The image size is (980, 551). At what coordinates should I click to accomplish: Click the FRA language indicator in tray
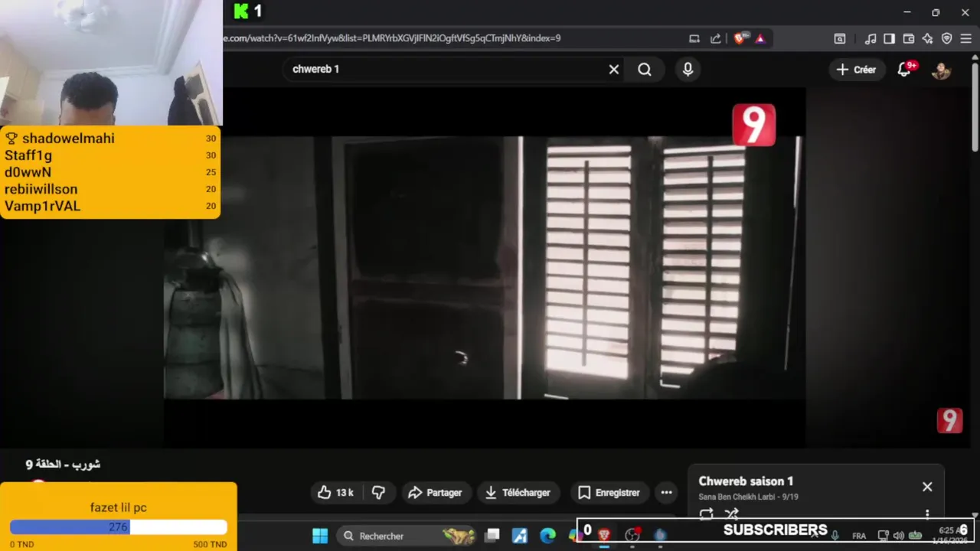859,536
